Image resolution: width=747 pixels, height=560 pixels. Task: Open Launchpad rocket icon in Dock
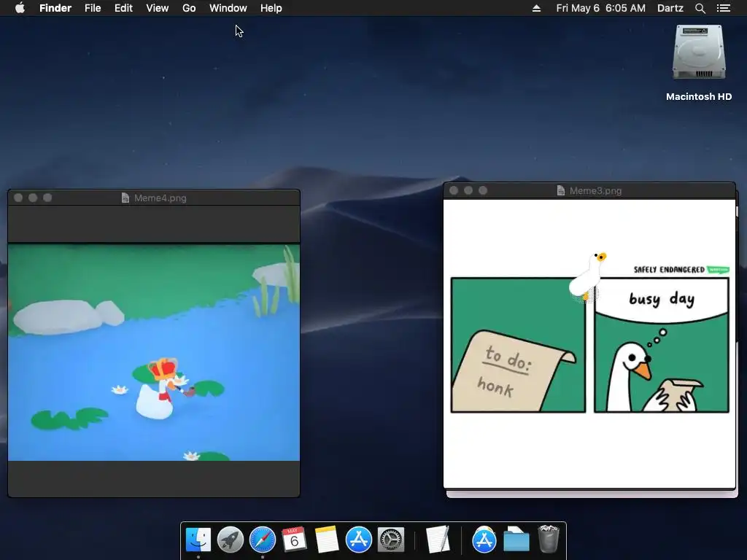[x=230, y=540]
